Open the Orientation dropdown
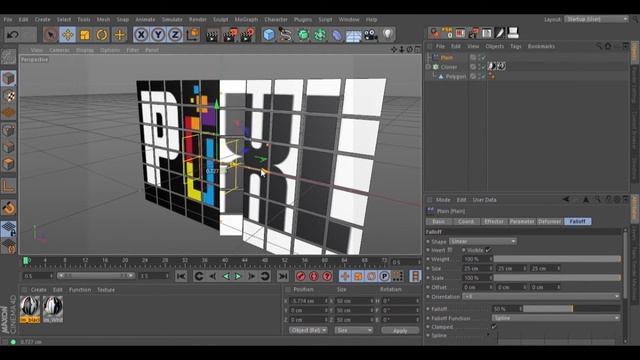The height and width of the screenshot is (360, 640). (x=541, y=296)
